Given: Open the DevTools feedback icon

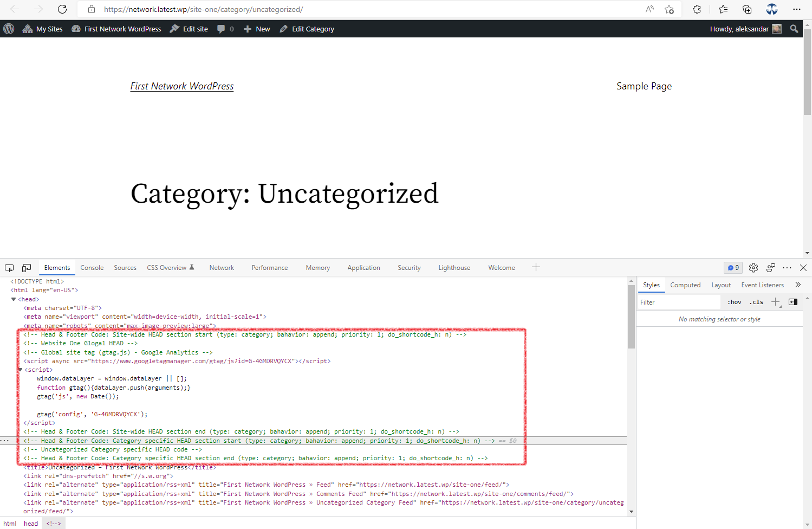Looking at the screenshot, I should [771, 268].
